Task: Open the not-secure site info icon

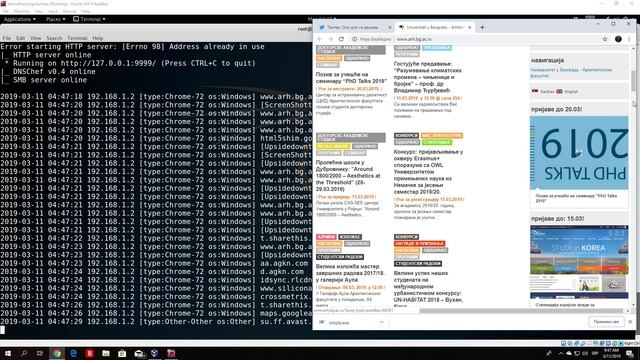Action: [354, 39]
